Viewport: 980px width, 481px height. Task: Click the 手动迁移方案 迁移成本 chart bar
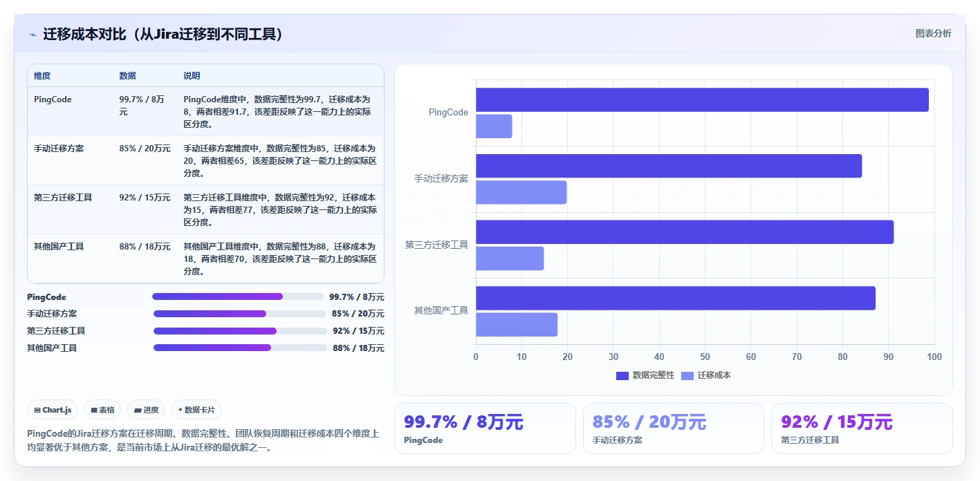pos(521,192)
